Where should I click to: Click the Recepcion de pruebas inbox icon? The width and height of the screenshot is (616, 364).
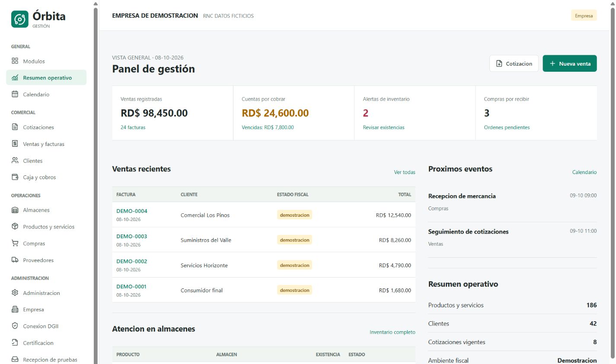point(15,359)
